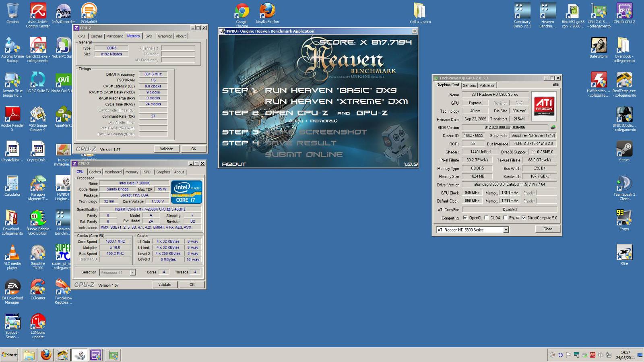This screenshot has height=362, width=644.
Task: Open Steam desktop icon
Action: [x=624, y=151]
